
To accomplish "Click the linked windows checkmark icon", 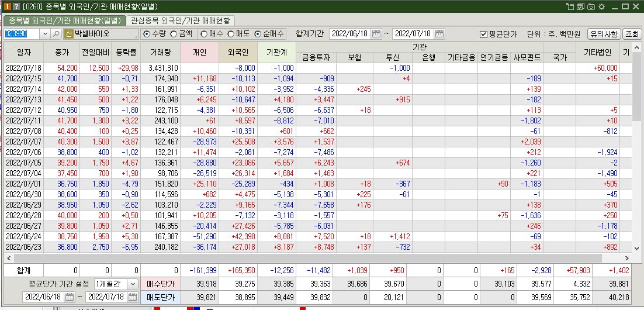I will point(580,6).
